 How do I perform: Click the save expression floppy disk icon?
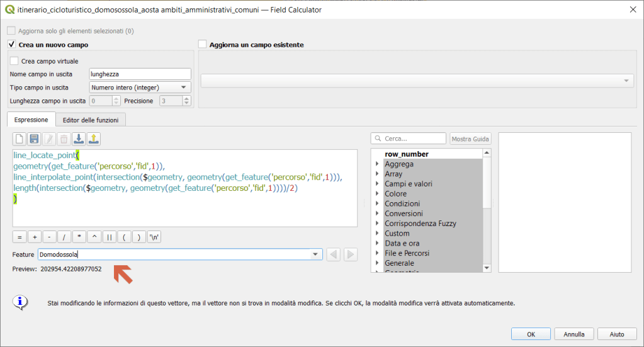pos(34,139)
